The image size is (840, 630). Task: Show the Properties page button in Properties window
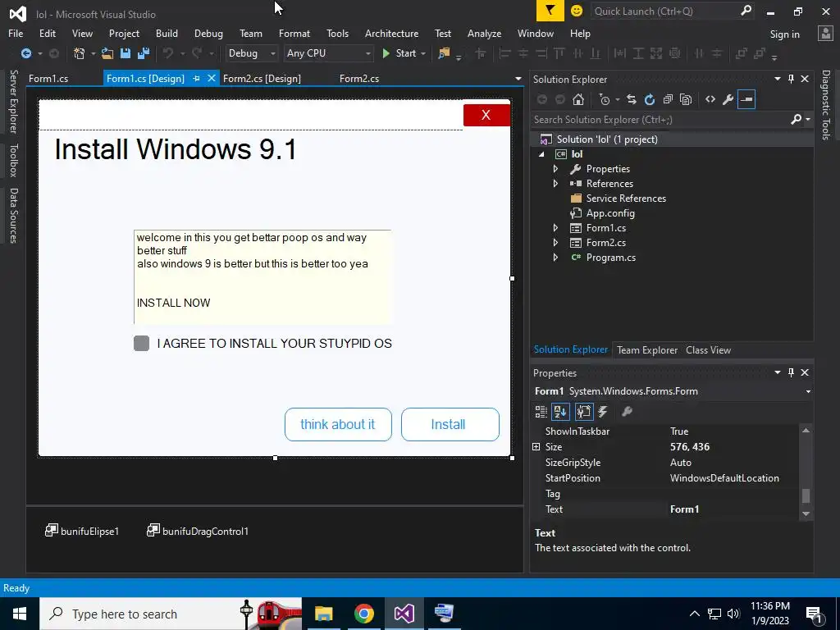coord(583,412)
